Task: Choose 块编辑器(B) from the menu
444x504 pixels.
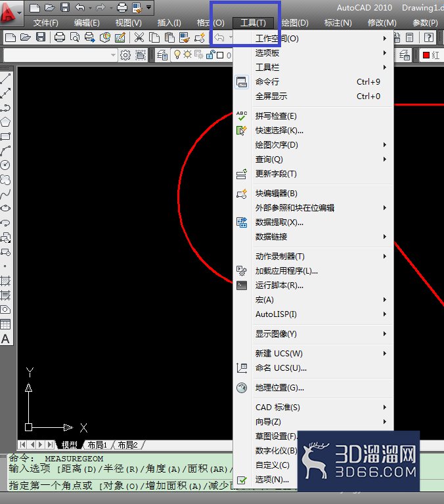Action: pos(313,194)
